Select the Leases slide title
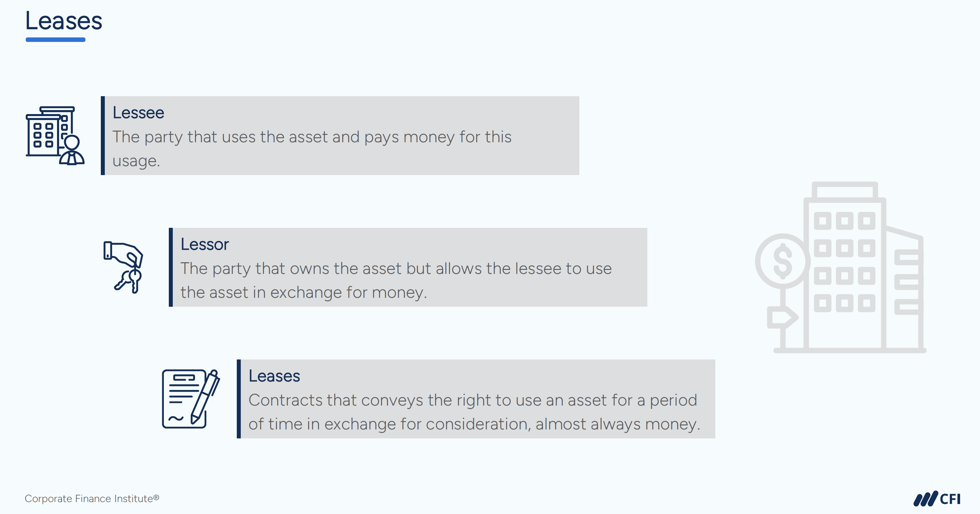 (x=64, y=21)
